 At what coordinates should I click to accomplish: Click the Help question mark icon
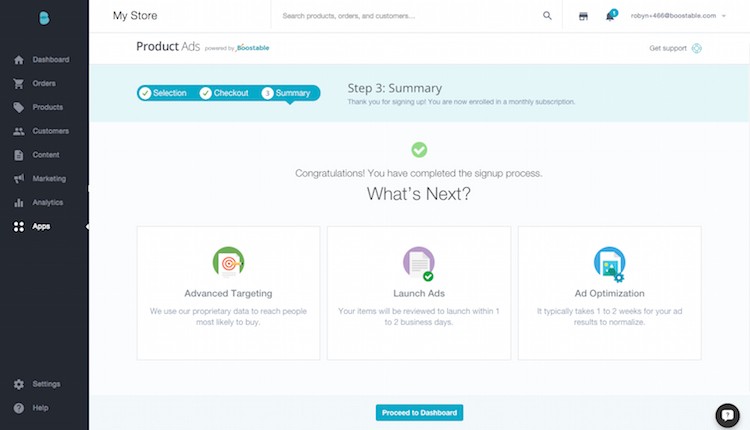point(19,408)
